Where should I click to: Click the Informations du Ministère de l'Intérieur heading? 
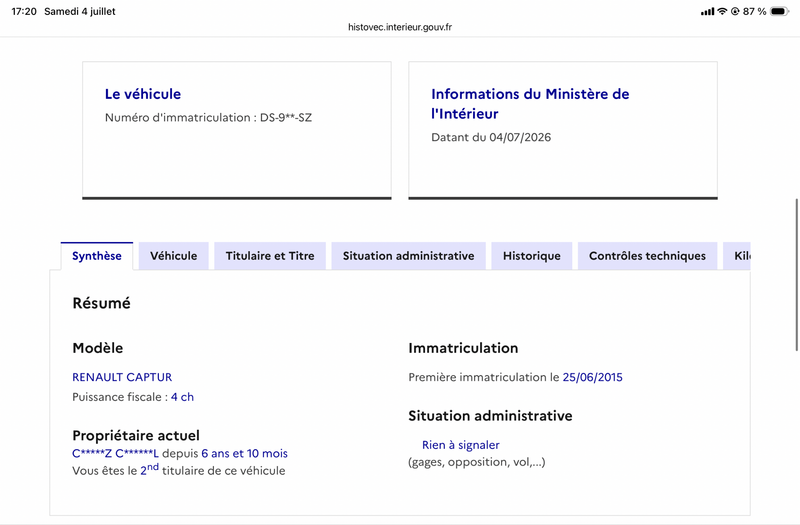point(530,104)
